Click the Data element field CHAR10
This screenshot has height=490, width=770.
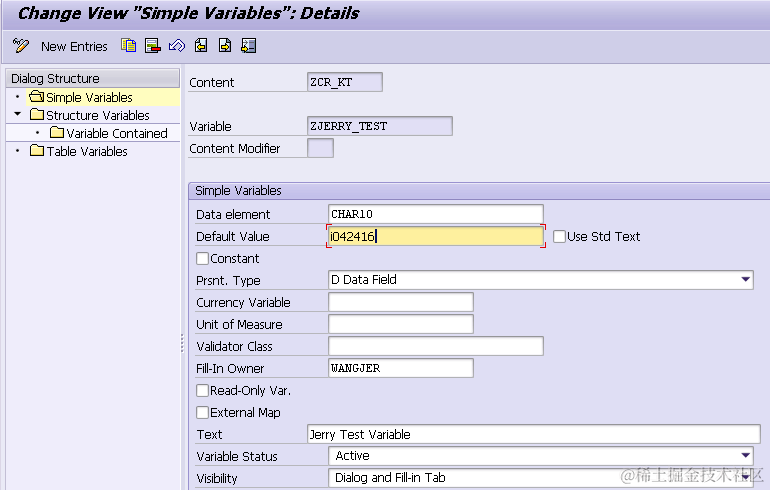click(x=436, y=214)
